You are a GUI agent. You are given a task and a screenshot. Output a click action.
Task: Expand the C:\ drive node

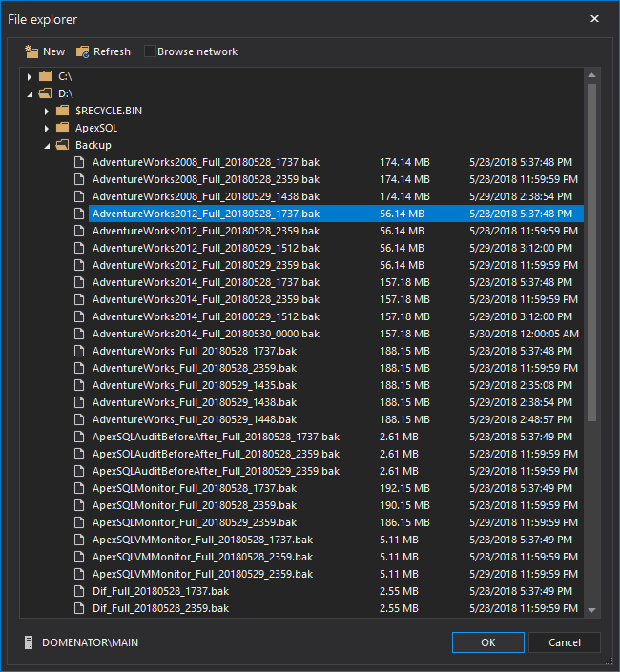(30, 76)
